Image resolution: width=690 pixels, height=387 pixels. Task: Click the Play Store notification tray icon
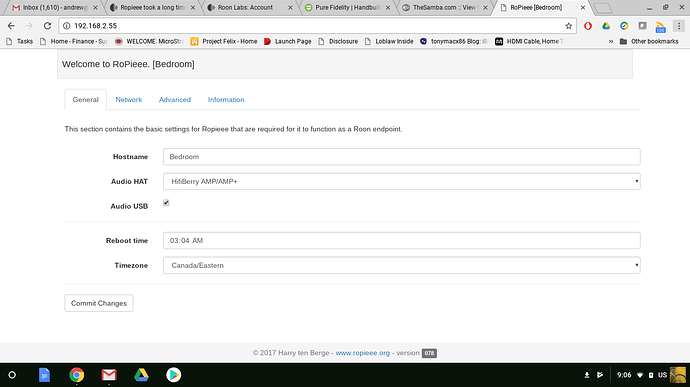coord(600,375)
